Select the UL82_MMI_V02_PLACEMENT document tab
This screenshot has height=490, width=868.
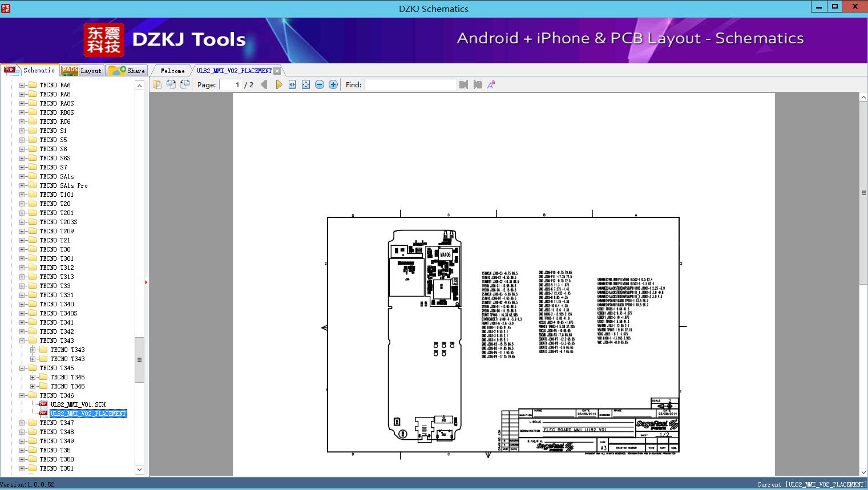234,71
